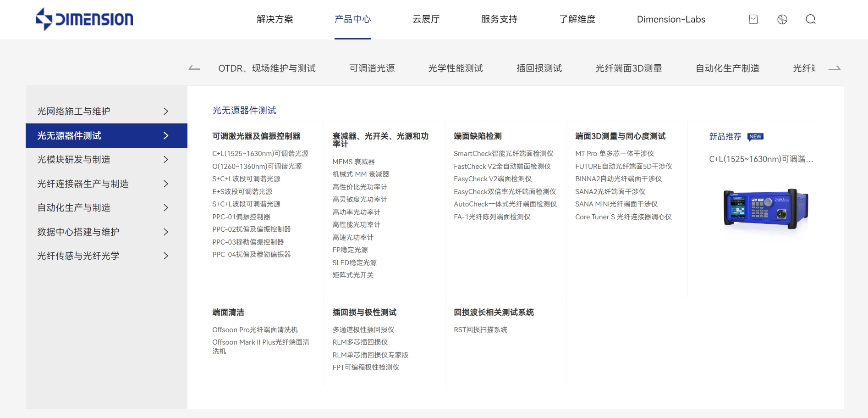Open the Dimension-Labs menu item

click(670, 19)
